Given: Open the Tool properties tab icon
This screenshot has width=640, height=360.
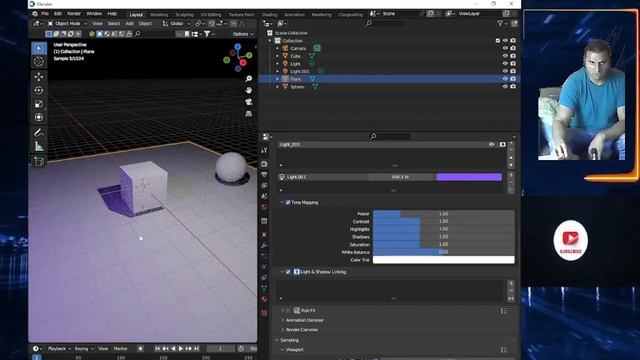Looking at the screenshot, I should pos(264,151).
